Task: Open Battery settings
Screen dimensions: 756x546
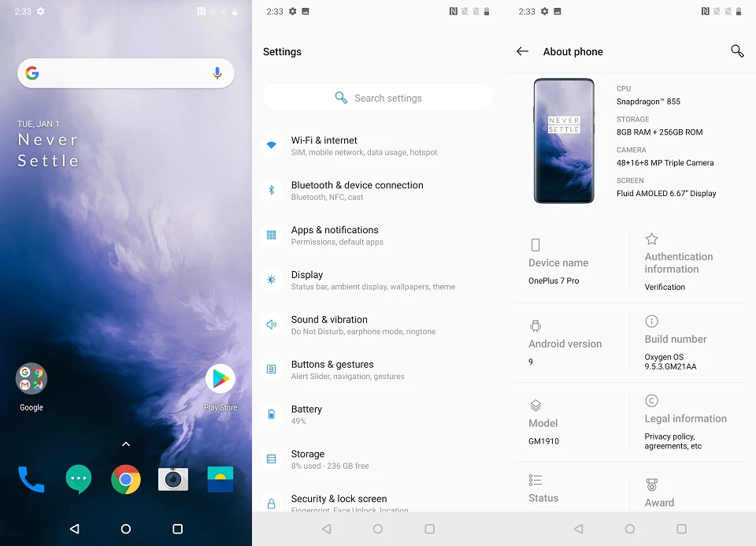Action: pos(378,414)
